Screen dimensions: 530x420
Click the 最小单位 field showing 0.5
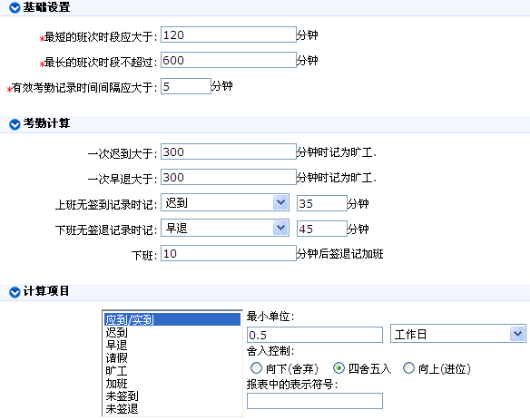(x=315, y=335)
